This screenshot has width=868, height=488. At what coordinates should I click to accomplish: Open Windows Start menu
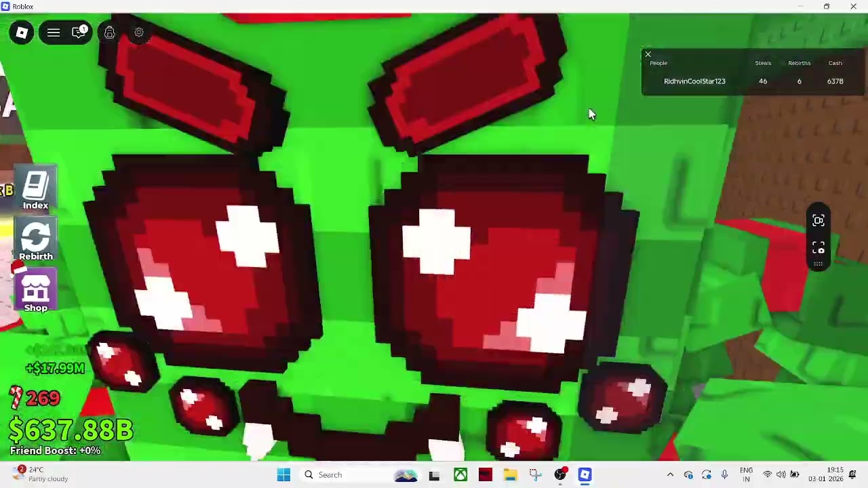tap(283, 474)
